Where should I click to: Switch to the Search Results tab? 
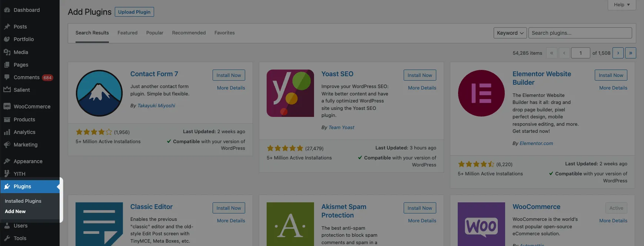tap(92, 33)
